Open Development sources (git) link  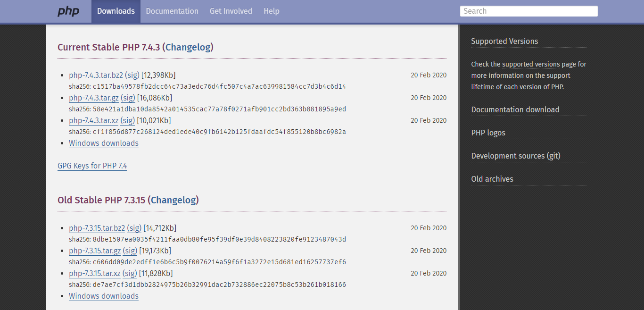[515, 156]
